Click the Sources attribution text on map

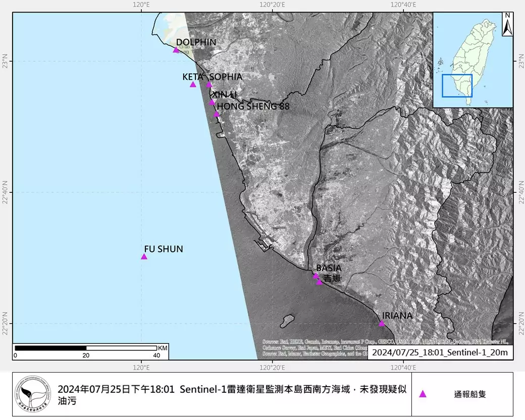point(385,347)
